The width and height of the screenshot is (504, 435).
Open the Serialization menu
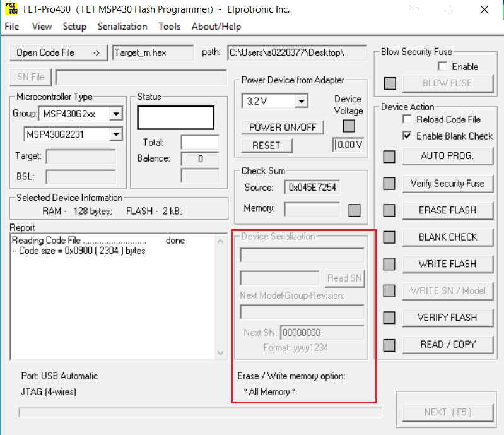tap(122, 27)
